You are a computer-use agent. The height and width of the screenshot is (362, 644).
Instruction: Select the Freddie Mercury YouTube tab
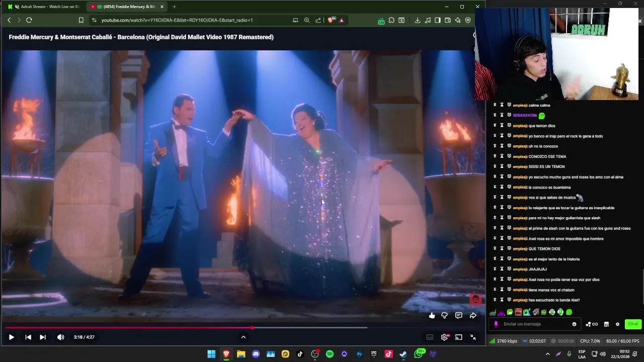click(126, 7)
